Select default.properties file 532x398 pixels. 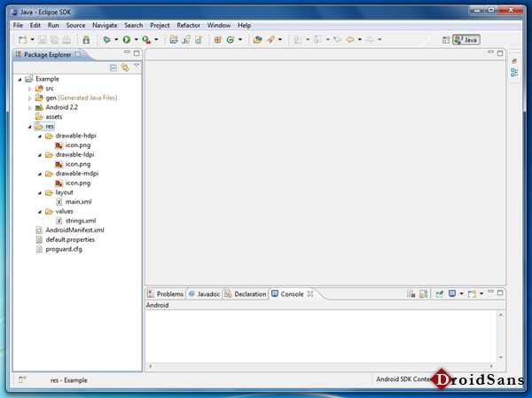(65, 239)
